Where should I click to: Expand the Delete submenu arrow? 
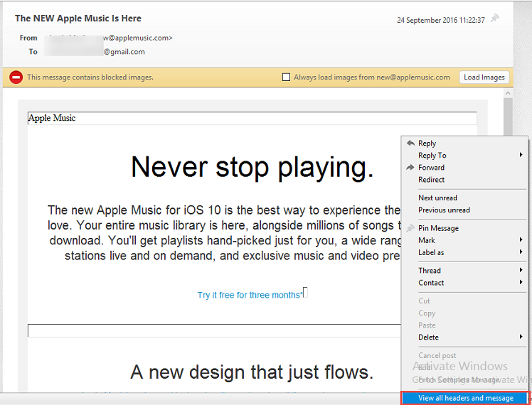pyautogui.click(x=521, y=337)
